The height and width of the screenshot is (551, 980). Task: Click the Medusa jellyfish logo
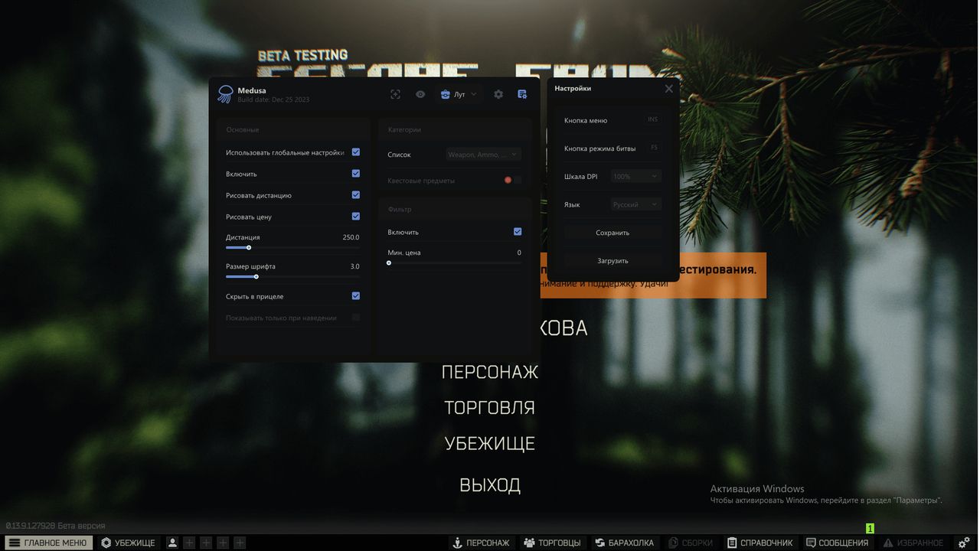[x=225, y=94]
